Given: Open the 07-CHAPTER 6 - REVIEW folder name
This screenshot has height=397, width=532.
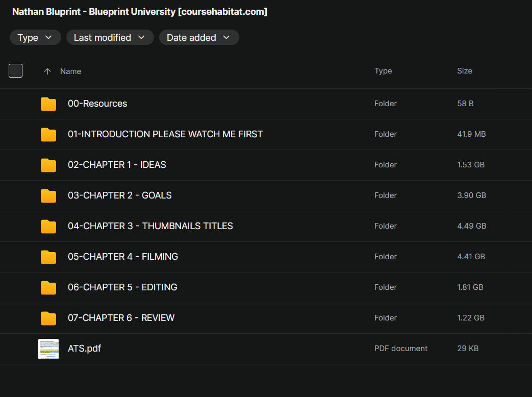Looking at the screenshot, I should click(121, 318).
